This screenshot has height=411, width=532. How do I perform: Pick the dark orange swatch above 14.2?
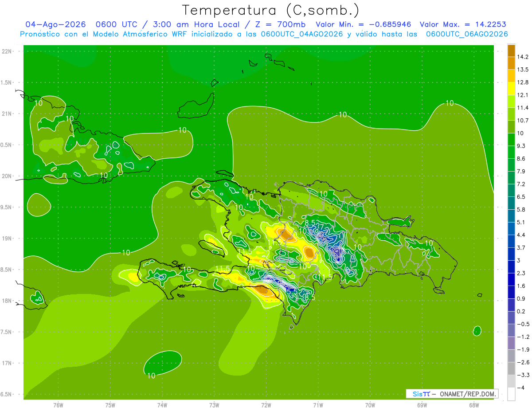511,51
